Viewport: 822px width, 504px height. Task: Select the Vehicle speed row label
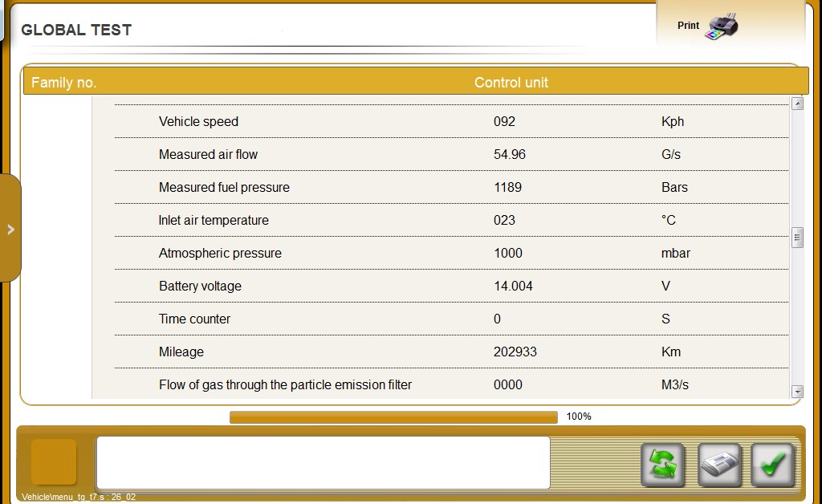click(x=199, y=121)
